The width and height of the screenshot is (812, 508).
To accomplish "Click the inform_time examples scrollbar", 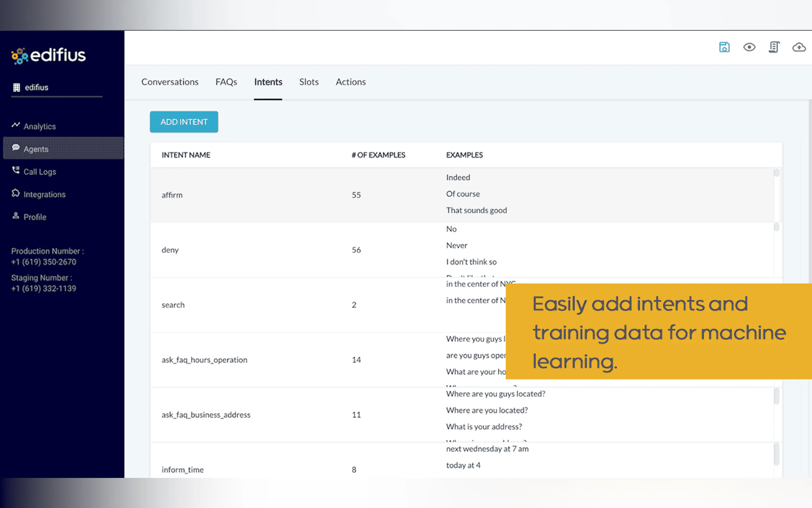I will coord(776,454).
